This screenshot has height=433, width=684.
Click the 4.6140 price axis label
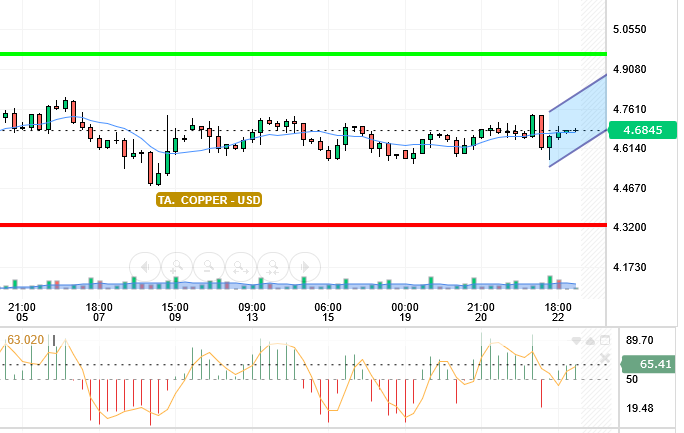click(629, 148)
